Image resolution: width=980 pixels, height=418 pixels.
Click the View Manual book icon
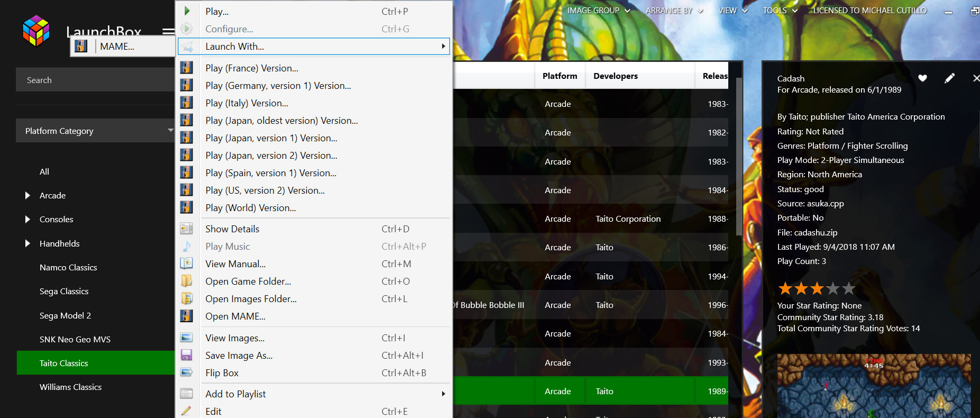click(x=187, y=263)
